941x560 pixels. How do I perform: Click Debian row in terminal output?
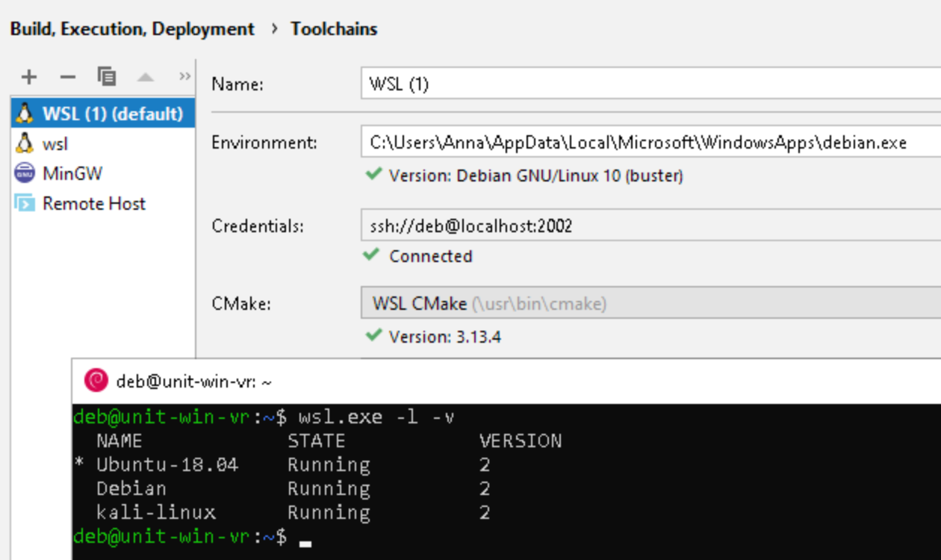[x=293, y=488]
